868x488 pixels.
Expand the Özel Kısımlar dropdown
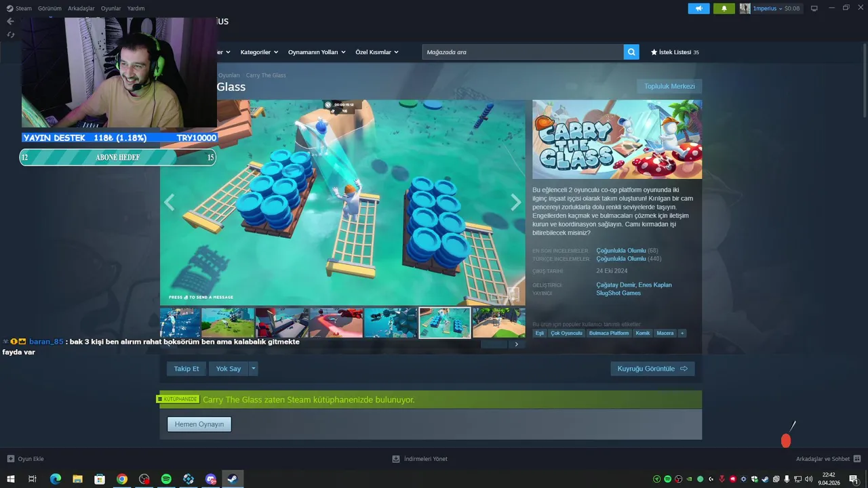pyautogui.click(x=377, y=52)
